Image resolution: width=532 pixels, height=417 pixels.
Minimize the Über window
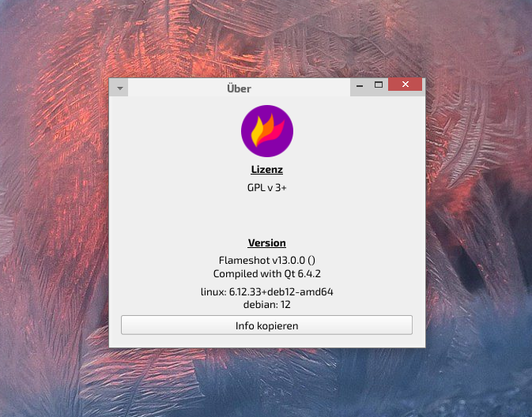[x=360, y=85]
